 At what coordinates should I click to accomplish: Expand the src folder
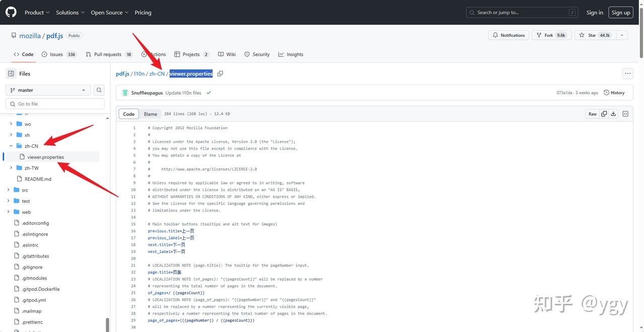8,190
